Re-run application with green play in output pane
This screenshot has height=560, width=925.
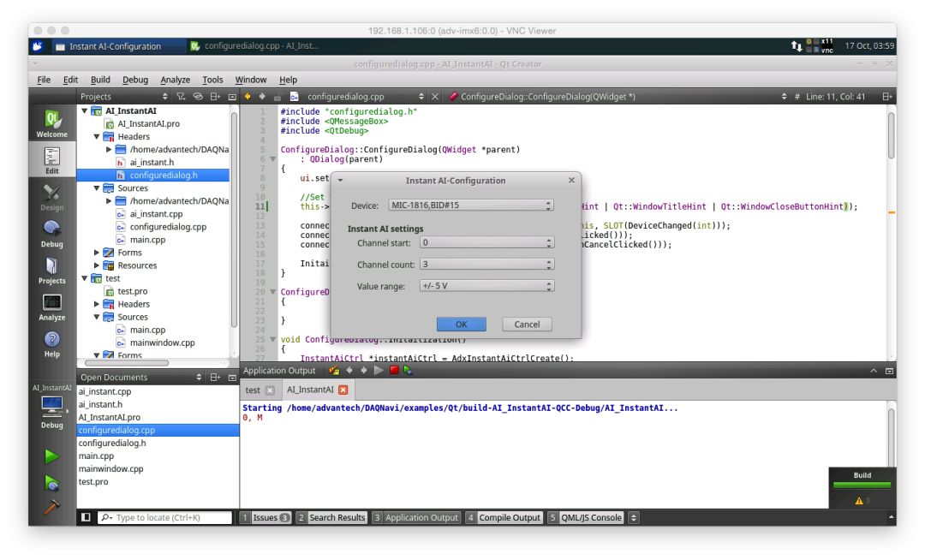coord(379,370)
